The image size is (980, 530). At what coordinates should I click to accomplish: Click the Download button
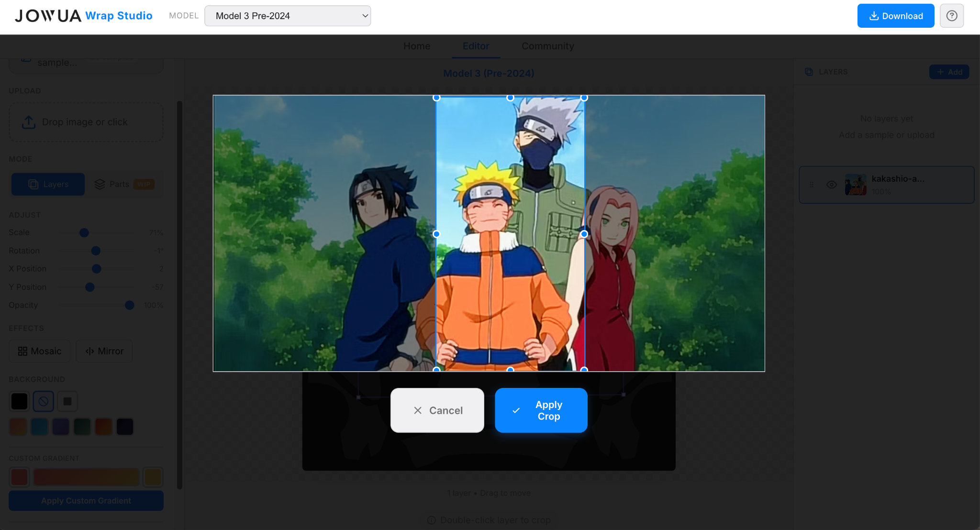coord(895,16)
